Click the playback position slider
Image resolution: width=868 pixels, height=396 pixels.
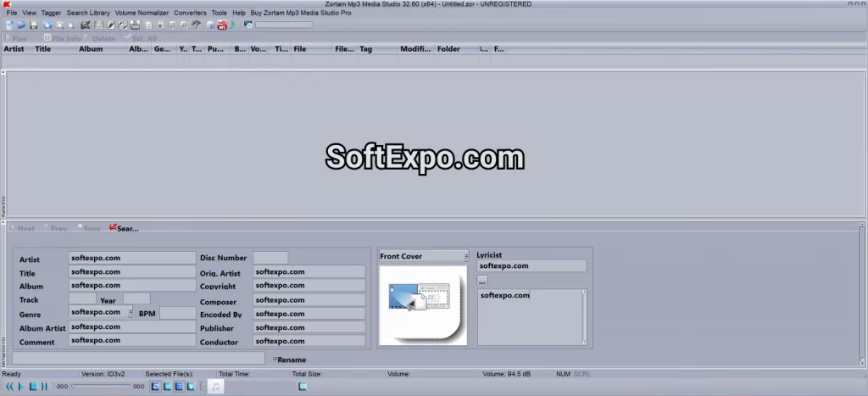pos(102,387)
